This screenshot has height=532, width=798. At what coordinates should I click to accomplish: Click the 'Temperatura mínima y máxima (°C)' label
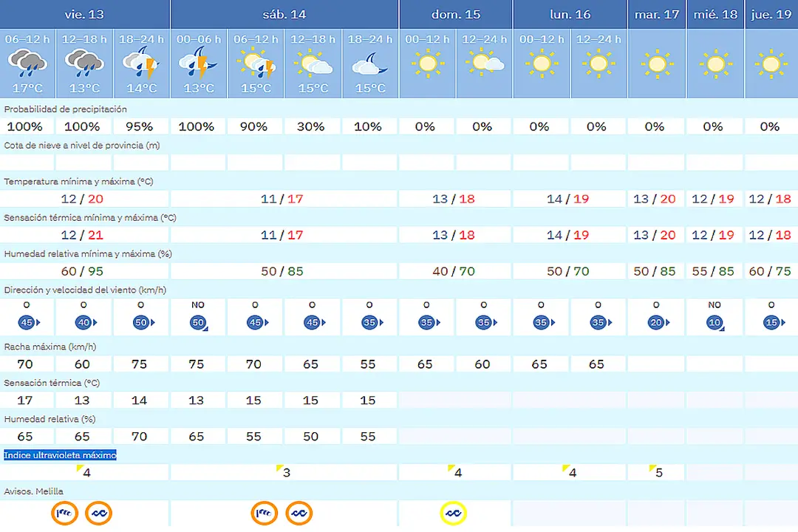coord(78,182)
